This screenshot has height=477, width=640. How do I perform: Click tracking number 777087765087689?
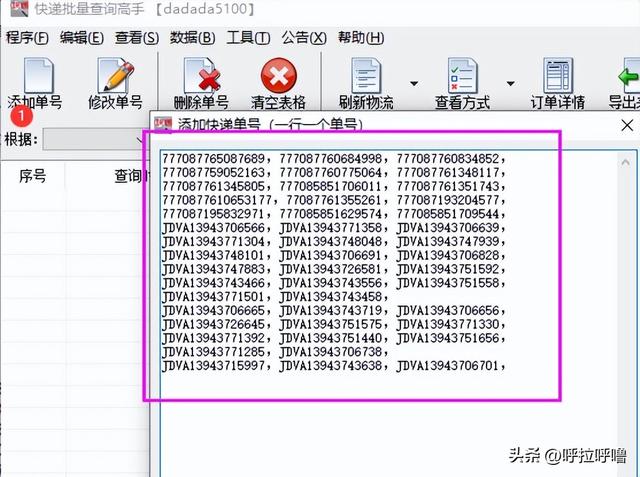point(213,158)
